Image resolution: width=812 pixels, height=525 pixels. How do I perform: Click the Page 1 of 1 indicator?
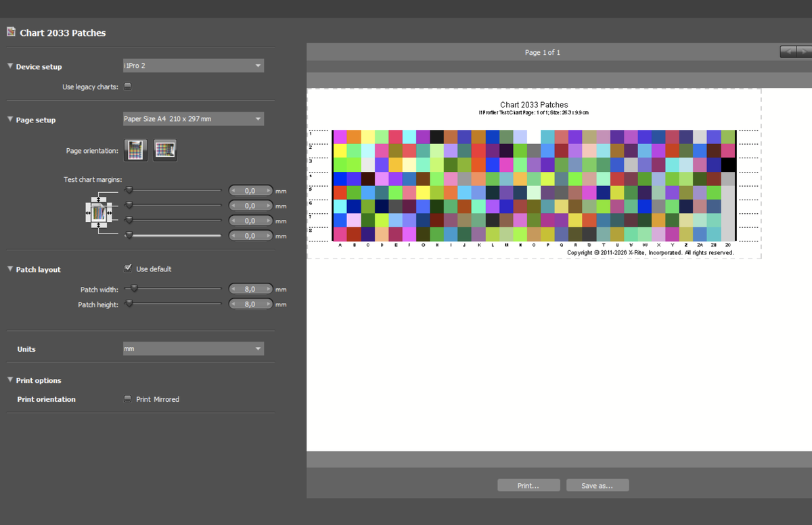[543, 52]
